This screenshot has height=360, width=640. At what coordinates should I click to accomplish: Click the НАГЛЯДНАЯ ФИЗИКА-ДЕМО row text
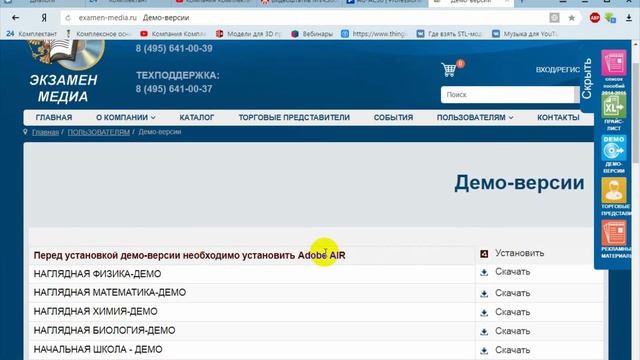click(x=97, y=274)
